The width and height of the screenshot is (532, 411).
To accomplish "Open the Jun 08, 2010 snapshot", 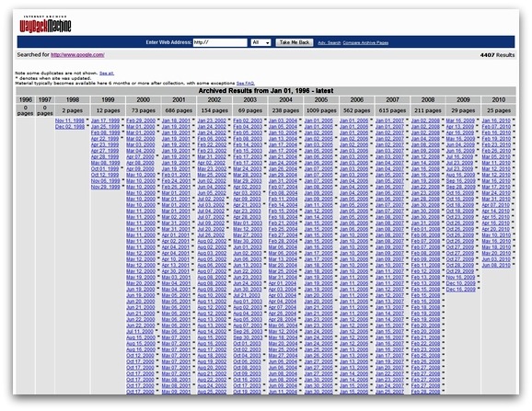I will 496,266.
